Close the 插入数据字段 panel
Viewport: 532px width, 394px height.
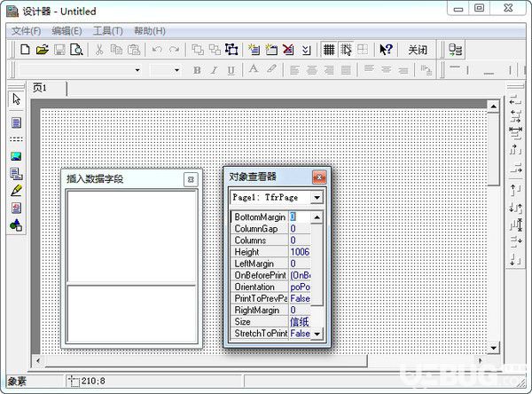click(x=191, y=179)
